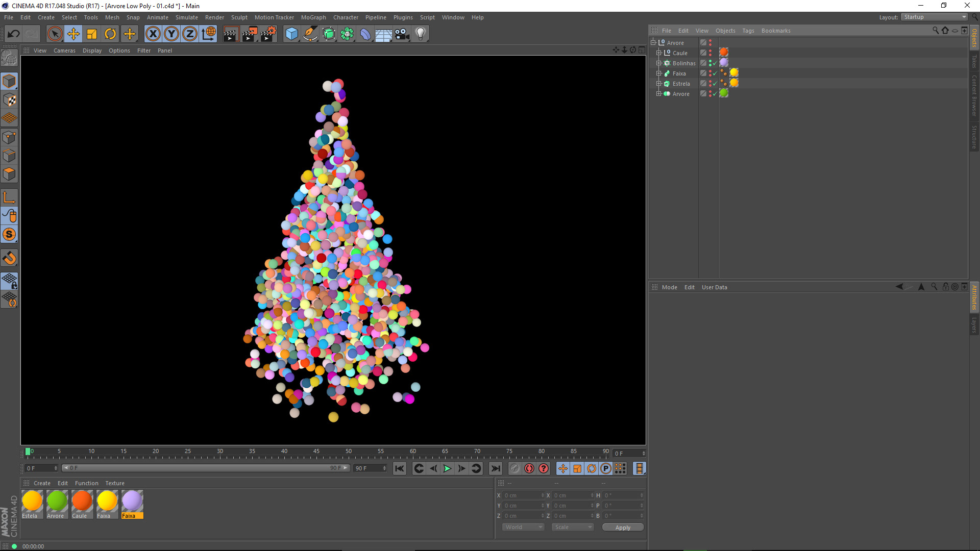This screenshot has height=551, width=980.
Task: Click the Undo arrow icon
Action: [14, 34]
